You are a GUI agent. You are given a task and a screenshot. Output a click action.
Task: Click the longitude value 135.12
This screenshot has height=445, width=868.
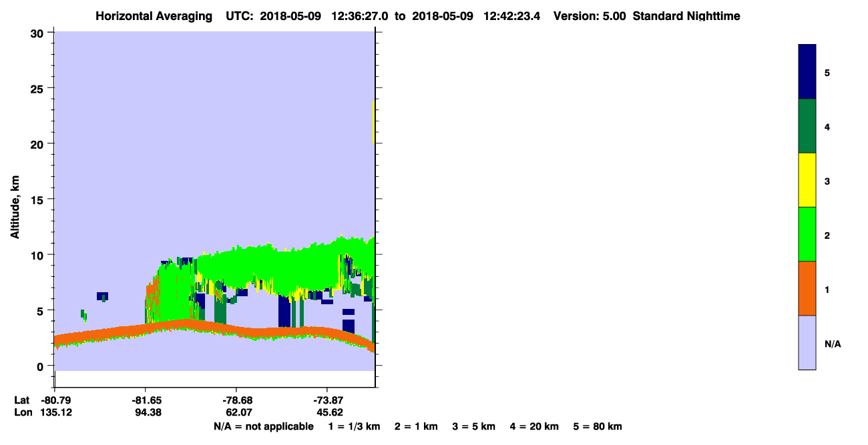pos(56,412)
